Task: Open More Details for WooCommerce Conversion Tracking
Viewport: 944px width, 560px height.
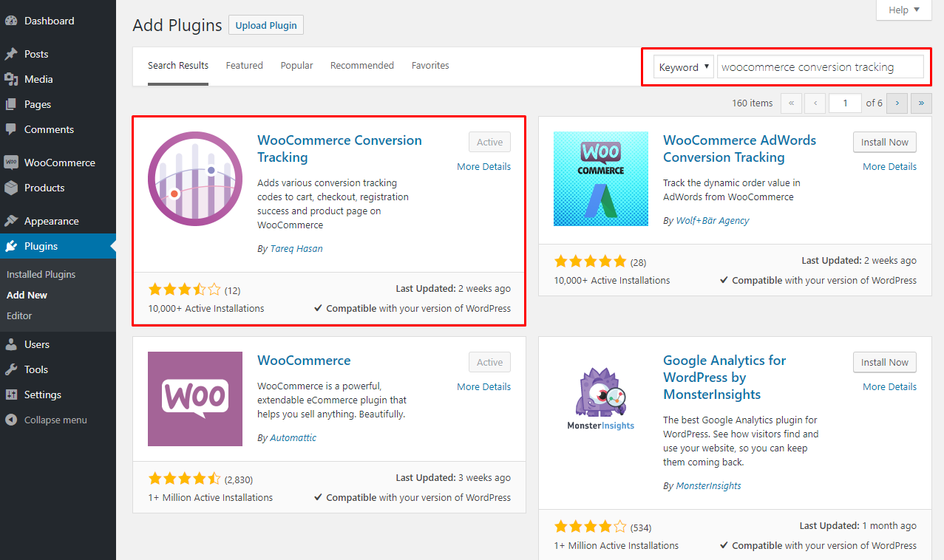Action: point(483,166)
